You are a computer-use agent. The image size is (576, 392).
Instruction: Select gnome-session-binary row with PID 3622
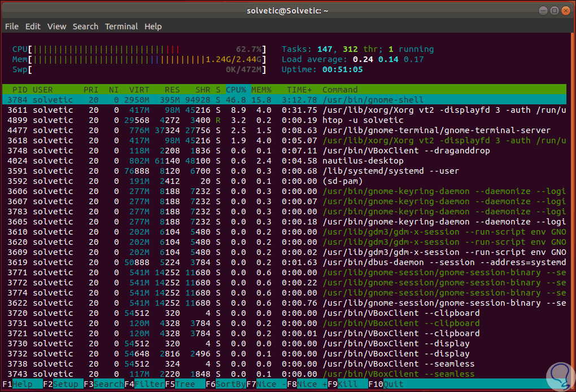point(284,303)
